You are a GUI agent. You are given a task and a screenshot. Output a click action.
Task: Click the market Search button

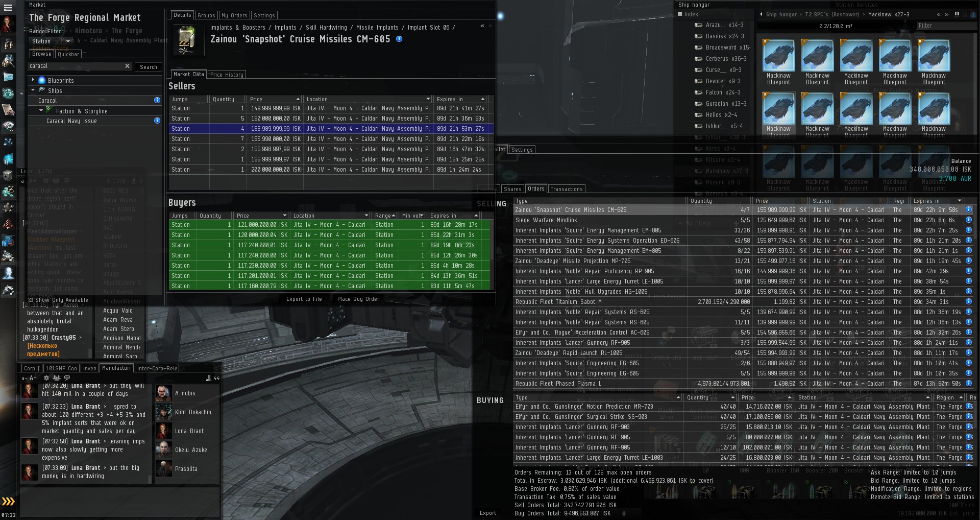point(149,67)
